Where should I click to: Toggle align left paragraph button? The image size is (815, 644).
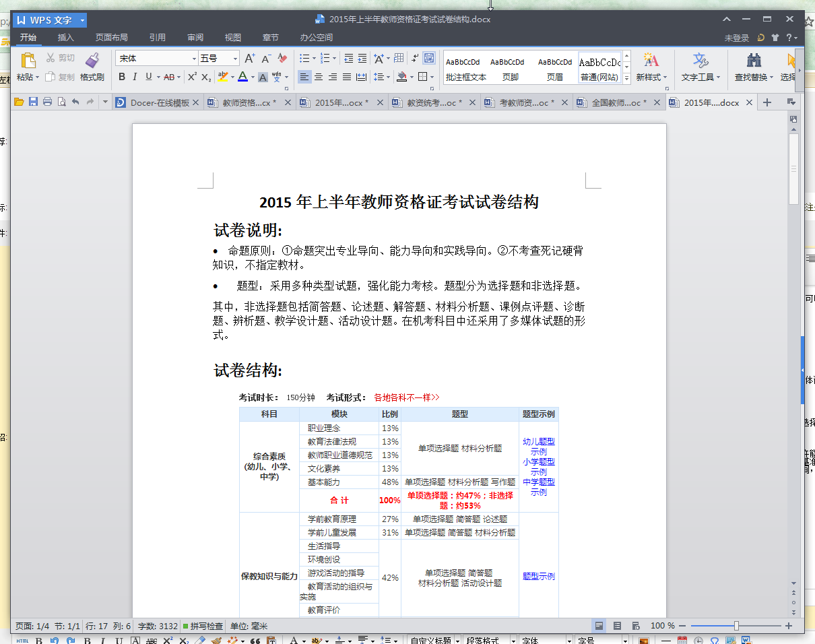click(304, 77)
